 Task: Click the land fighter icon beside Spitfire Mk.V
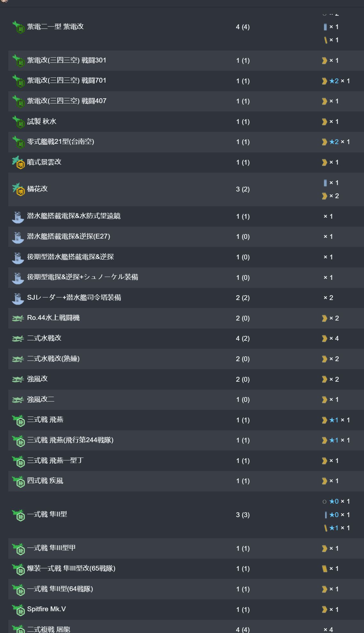tap(18, 610)
